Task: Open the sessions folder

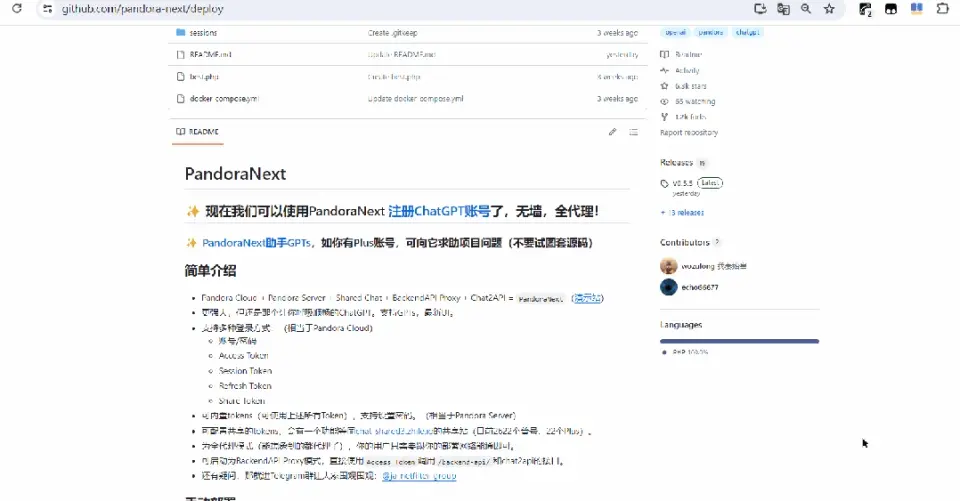Action: (203, 32)
